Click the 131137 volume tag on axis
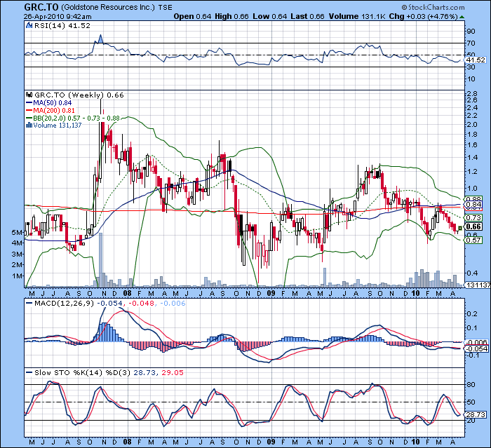Screen dimensions: 491x448 tap(478, 285)
